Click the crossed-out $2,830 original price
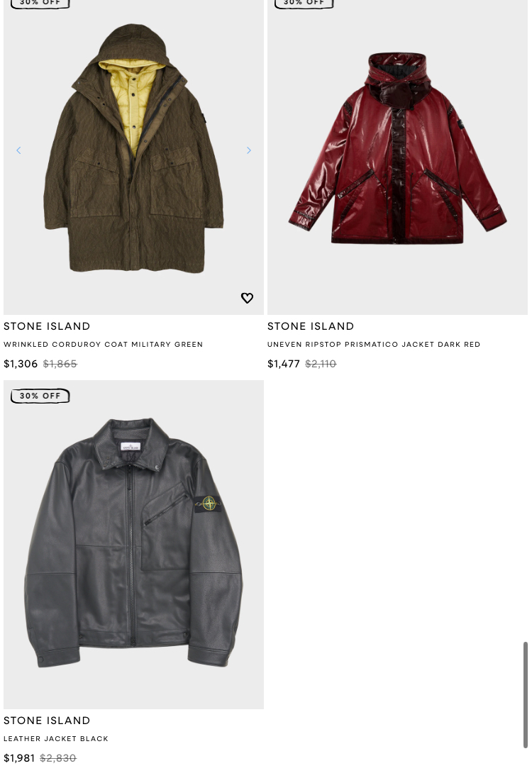 pos(58,758)
